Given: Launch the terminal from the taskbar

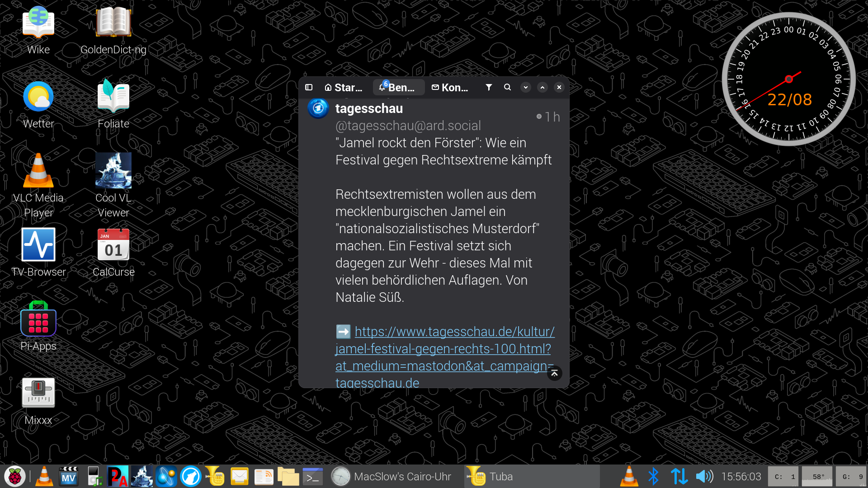Looking at the screenshot, I should coord(312,476).
